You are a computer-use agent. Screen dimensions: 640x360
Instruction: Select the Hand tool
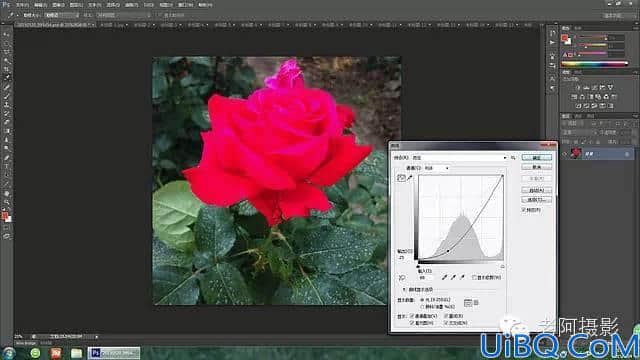click(6, 193)
